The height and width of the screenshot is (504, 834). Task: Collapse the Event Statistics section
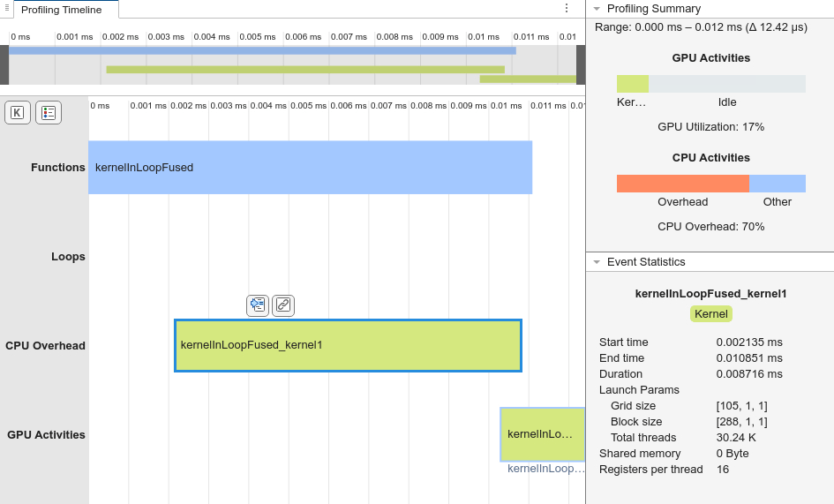pyautogui.click(x=597, y=262)
